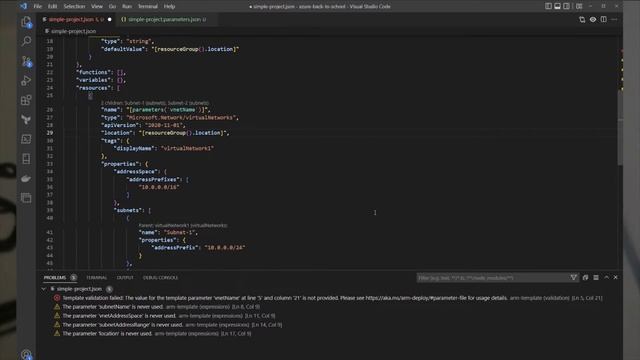Open the editor More Actions ellipsis
This screenshot has height=360, width=640.
[614, 19]
